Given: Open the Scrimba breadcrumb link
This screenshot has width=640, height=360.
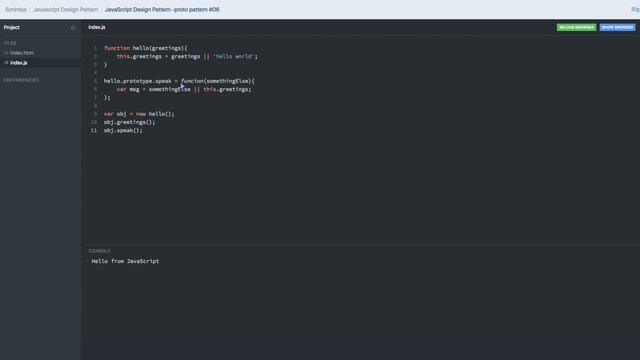Looking at the screenshot, I should tap(16, 9).
